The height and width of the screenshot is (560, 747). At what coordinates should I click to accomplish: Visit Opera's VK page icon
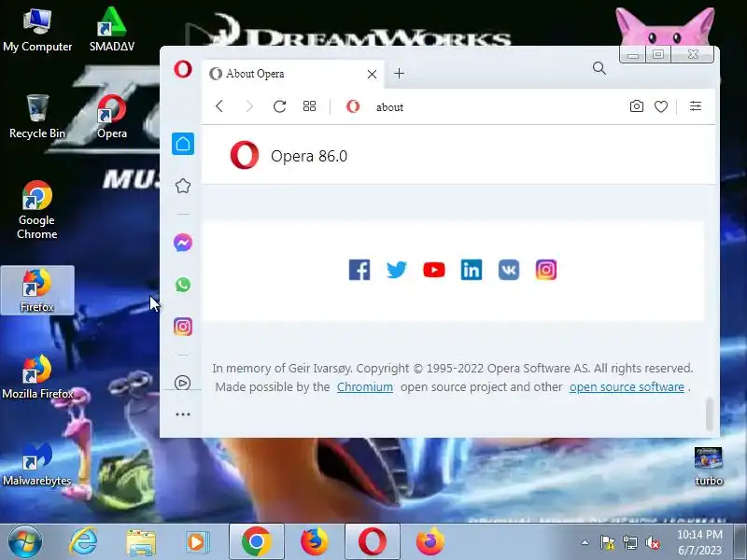509,270
